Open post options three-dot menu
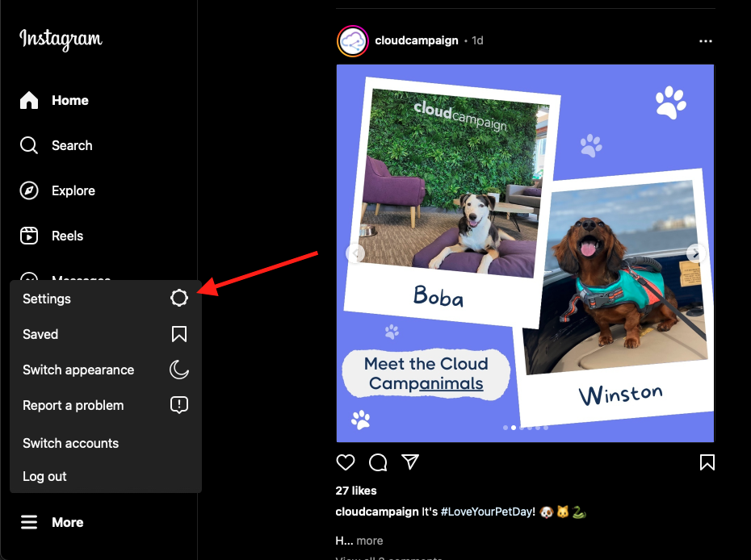The image size is (751, 560). (706, 41)
